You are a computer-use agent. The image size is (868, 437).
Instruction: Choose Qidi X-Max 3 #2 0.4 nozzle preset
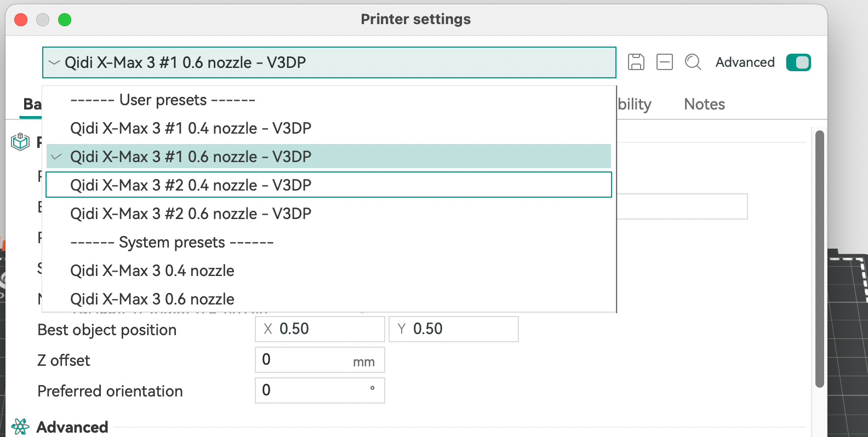coord(191,185)
